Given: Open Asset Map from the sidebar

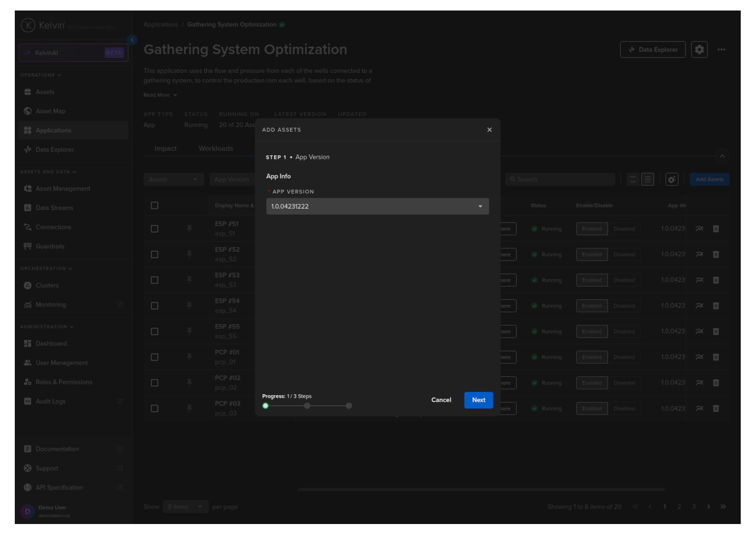Looking at the screenshot, I should coord(50,111).
